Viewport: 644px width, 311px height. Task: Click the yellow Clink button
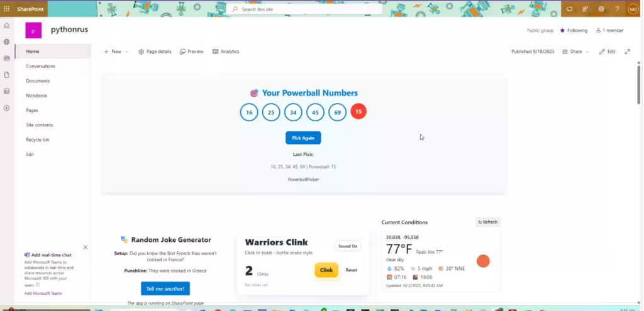(326, 270)
